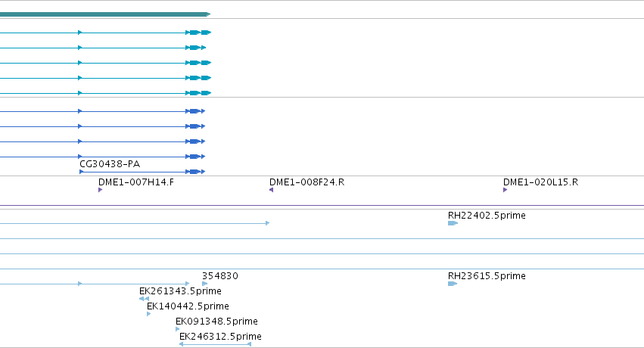Open the DME1-007H14.F feature label
The image size is (644, 348).
point(136,182)
